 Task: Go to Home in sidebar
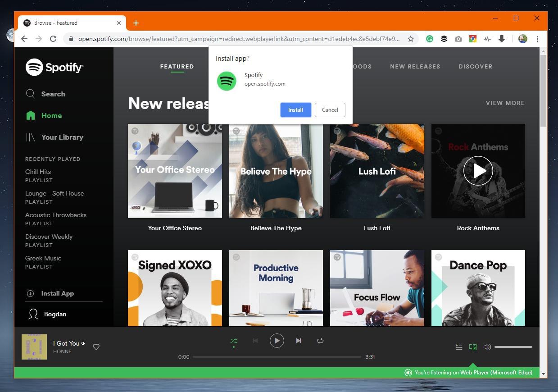pos(44,115)
